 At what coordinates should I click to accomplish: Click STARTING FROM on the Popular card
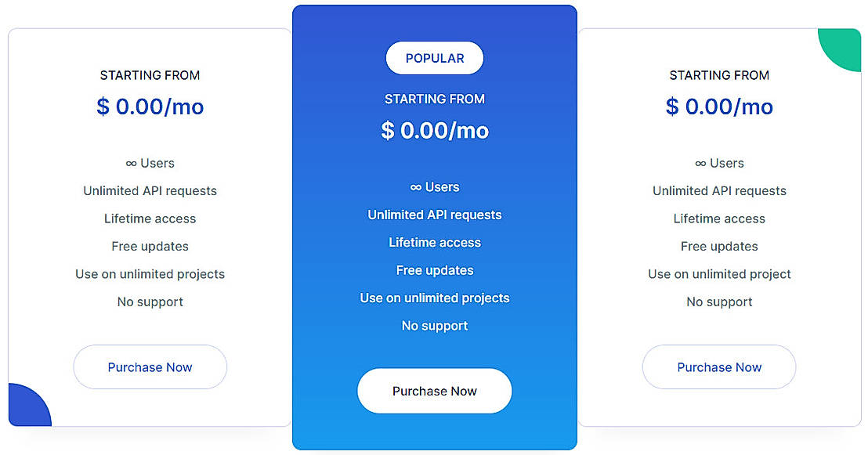click(x=434, y=99)
